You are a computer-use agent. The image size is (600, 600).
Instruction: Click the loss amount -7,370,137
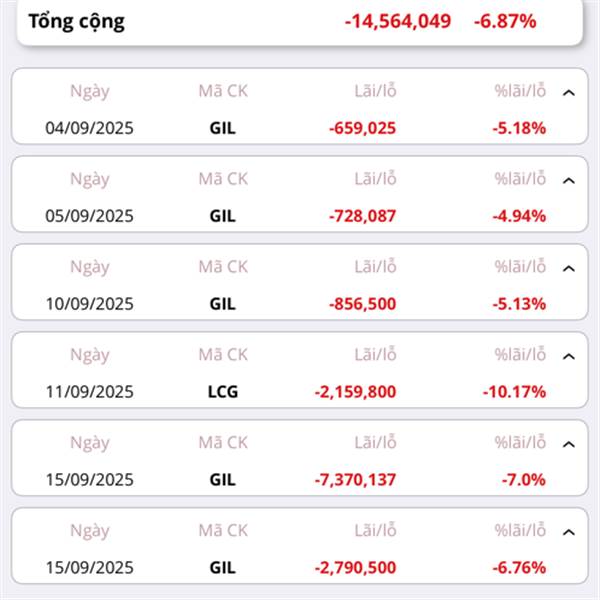point(355,479)
